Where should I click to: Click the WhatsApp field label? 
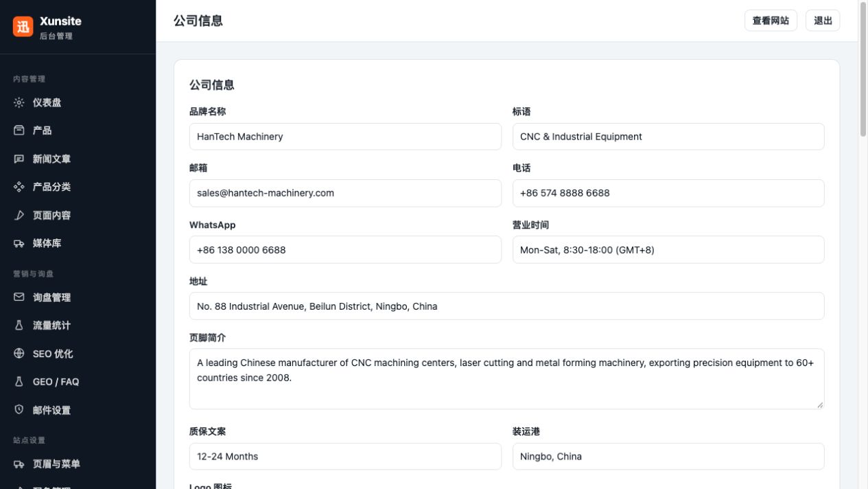[x=213, y=225]
